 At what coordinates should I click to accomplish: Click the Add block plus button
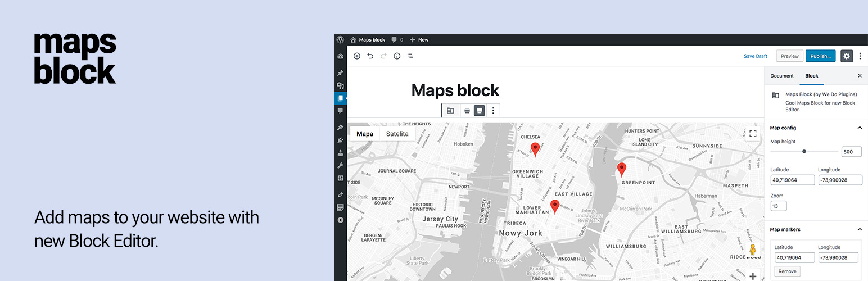356,56
